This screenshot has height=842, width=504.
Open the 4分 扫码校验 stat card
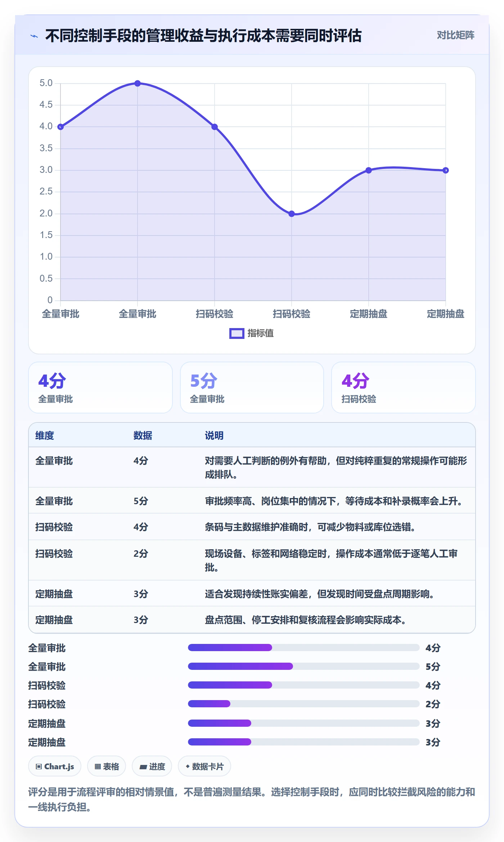[x=403, y=388]
